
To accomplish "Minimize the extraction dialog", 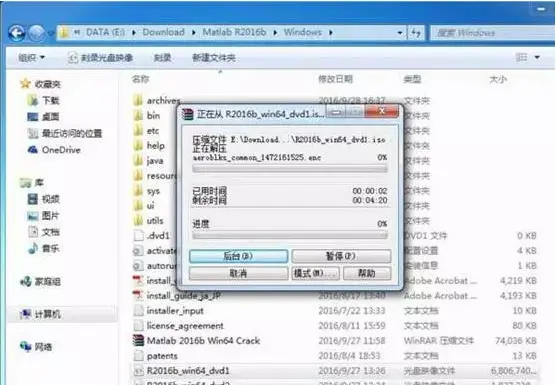I will (x=335, y=112).
